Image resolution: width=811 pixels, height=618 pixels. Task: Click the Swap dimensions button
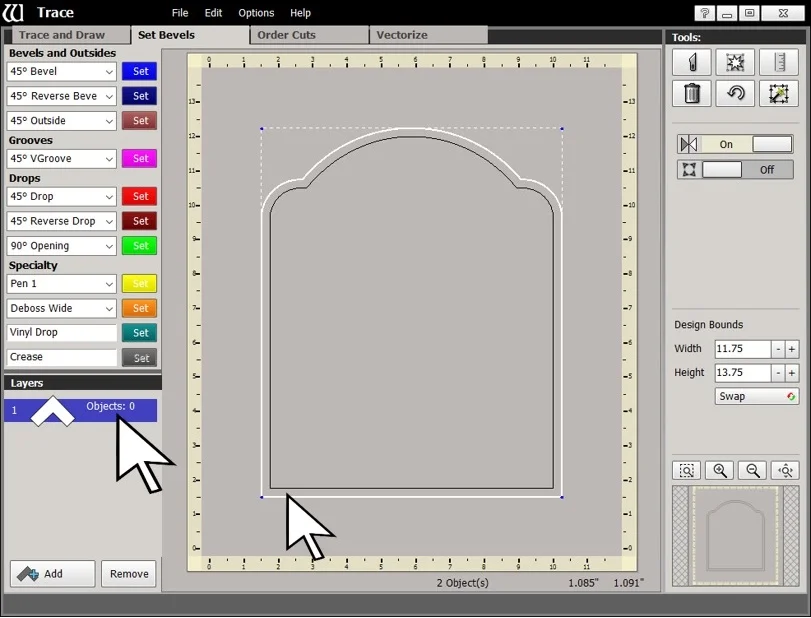tap(755, 396)
